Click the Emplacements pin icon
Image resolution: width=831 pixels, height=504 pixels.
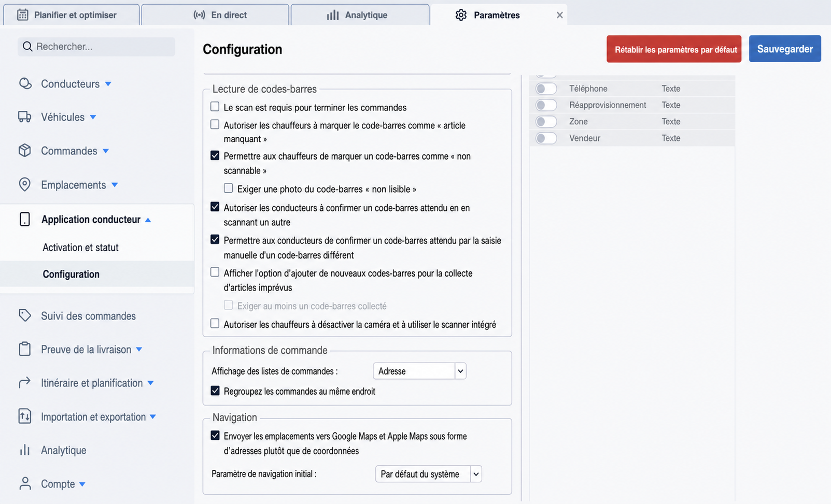click(25, 185)
